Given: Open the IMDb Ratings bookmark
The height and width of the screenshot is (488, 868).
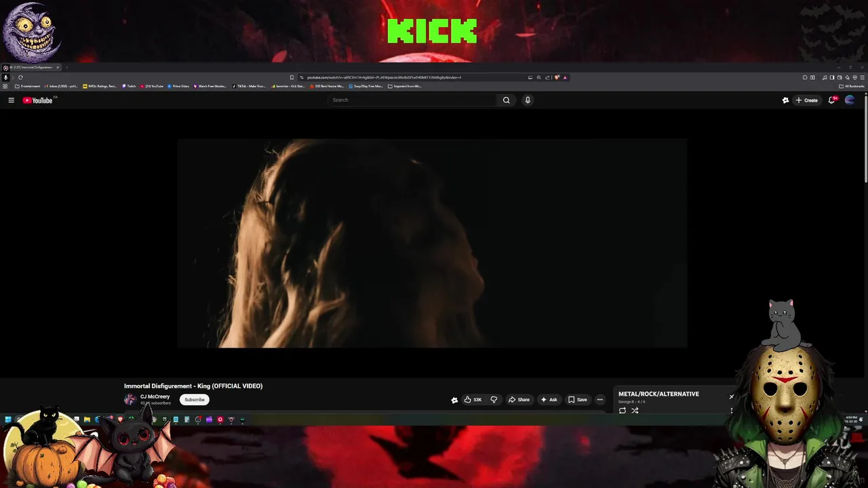Looking at the screenshot, I should click(x=100, y=86).
